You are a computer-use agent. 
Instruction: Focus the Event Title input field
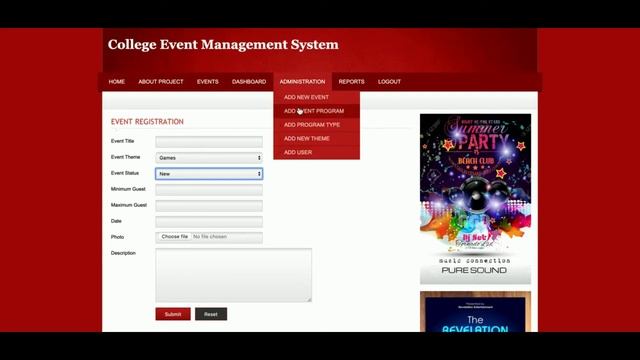pos(209,142)
